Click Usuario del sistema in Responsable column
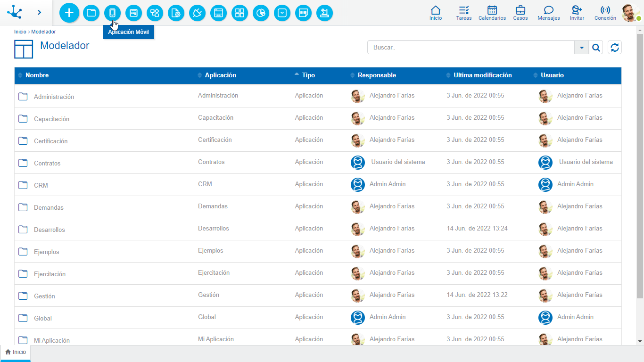 point(398,162)
